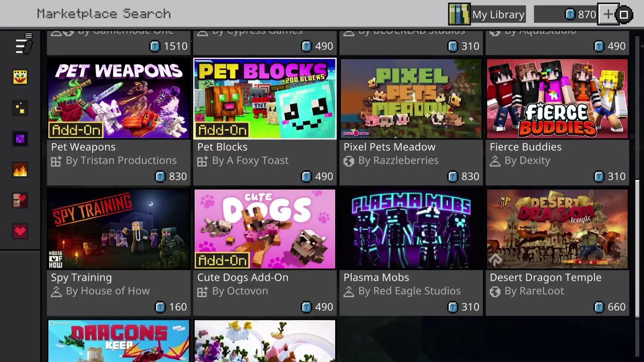
Task: Click the Marketplace Search field
Action: [104, 14]
